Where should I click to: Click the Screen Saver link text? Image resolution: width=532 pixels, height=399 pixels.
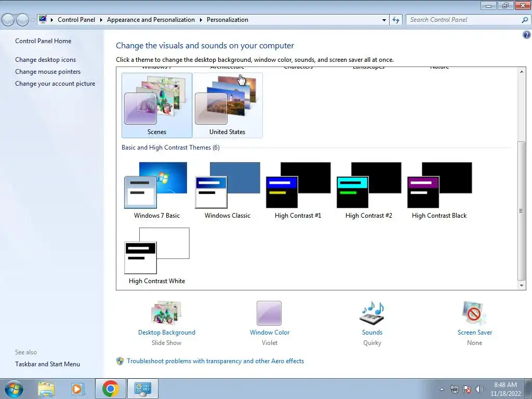pyautogui.click(x=475, y=332)
